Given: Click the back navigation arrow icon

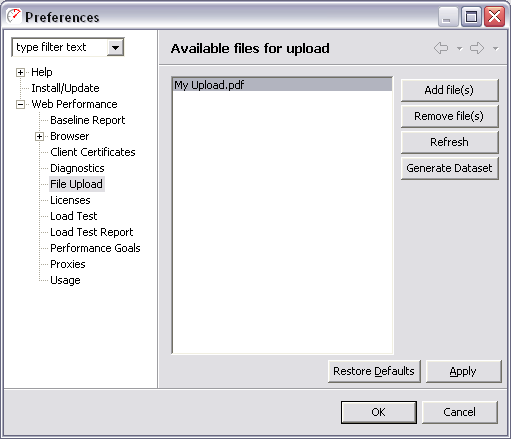Looking at the screenshot, I should (x=441, y=48).
